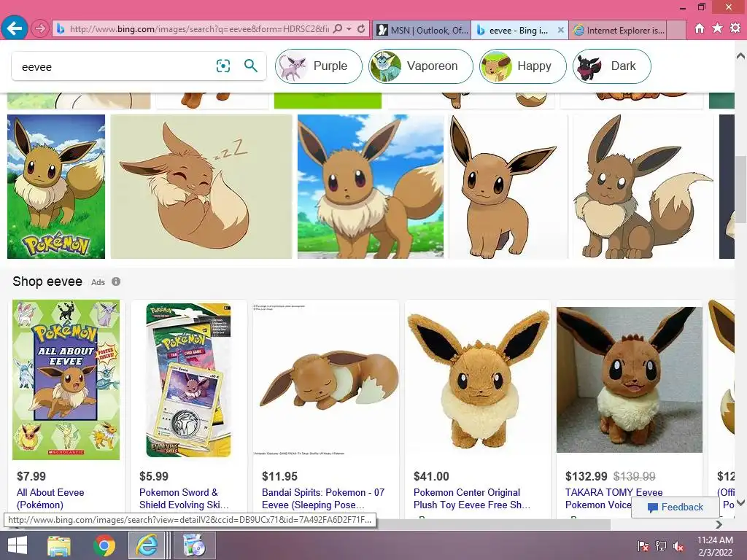This screenshot has height=560, width=747.
Task: Open Pokemon Sword & Shield Evolving link
Action: 184,499
